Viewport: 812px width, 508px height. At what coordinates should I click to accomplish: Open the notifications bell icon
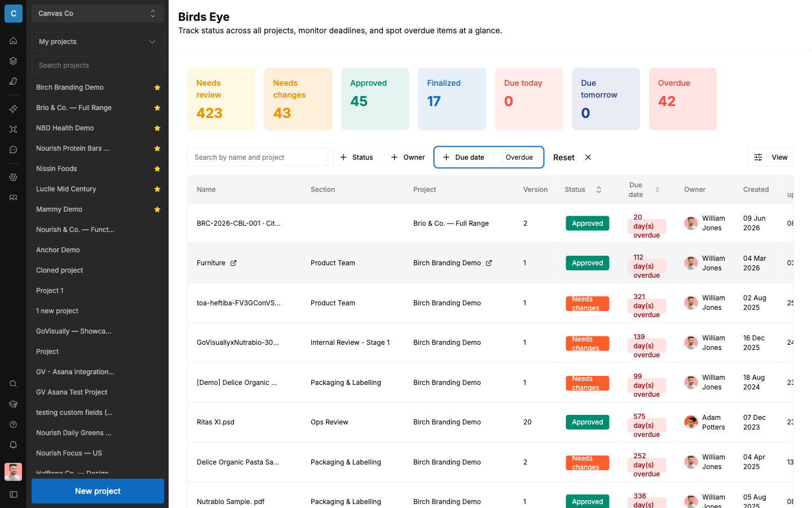coord(13,445)
